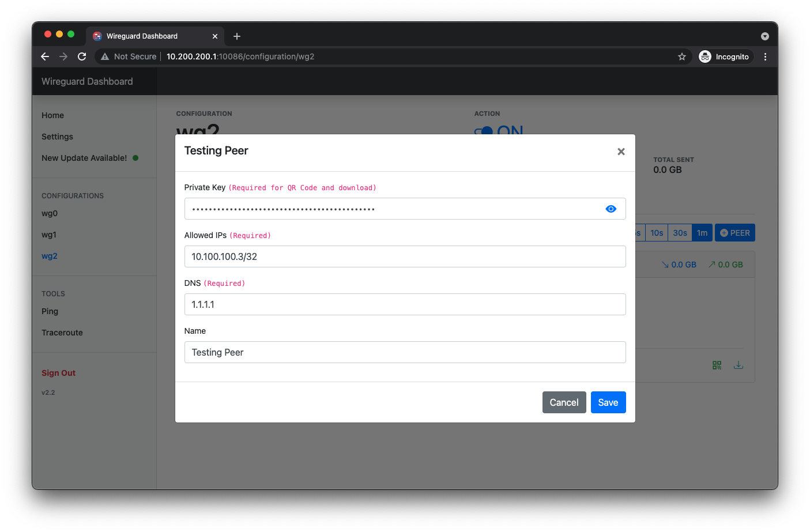Show private key with eye icon
Viewport: 810px width, 532px height.
click(611, 209)
